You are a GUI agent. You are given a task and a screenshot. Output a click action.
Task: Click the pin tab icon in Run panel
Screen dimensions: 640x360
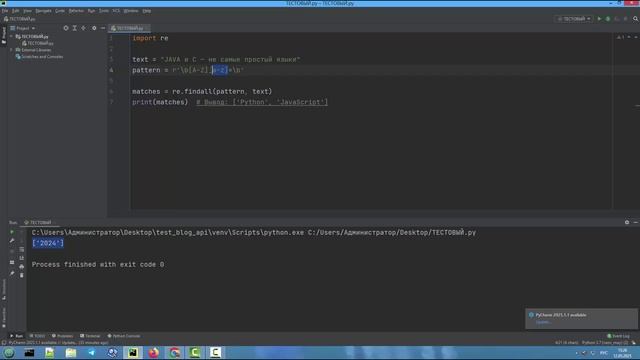(x=12, y=273)
